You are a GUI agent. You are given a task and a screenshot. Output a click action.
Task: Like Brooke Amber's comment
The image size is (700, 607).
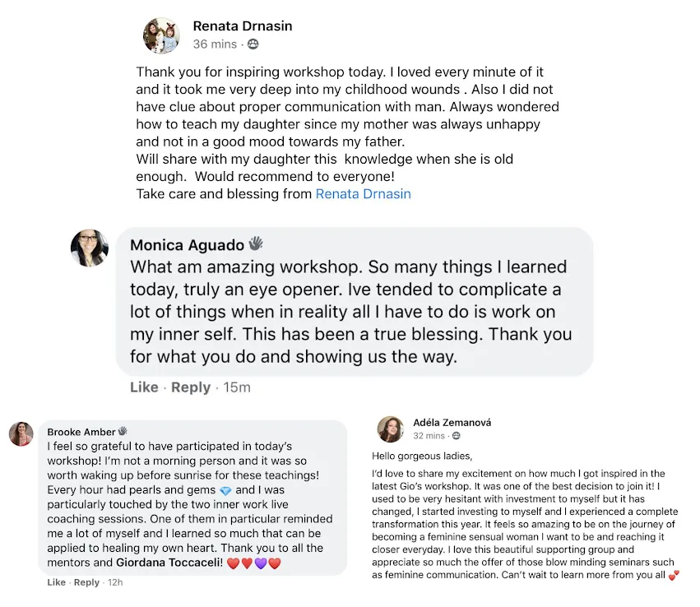pyautogui.click(x=56, y=582)
